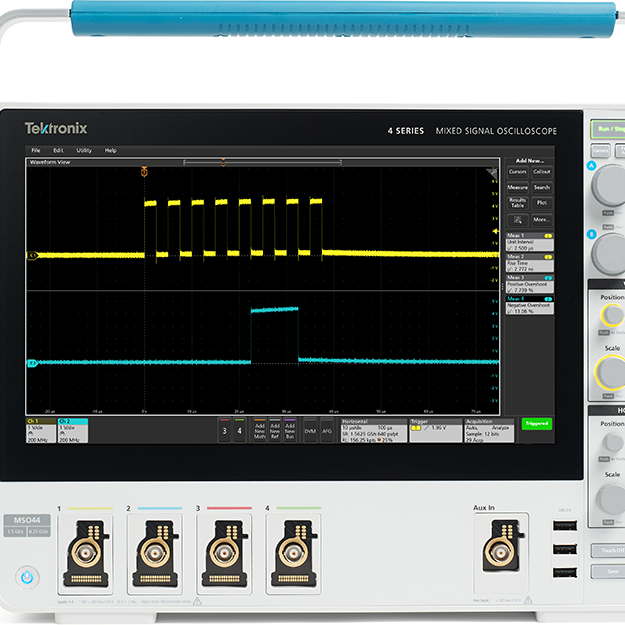Open the Trigger settings badge
Image resolution: width=625 pixels, height=625 pixels.
436,430
